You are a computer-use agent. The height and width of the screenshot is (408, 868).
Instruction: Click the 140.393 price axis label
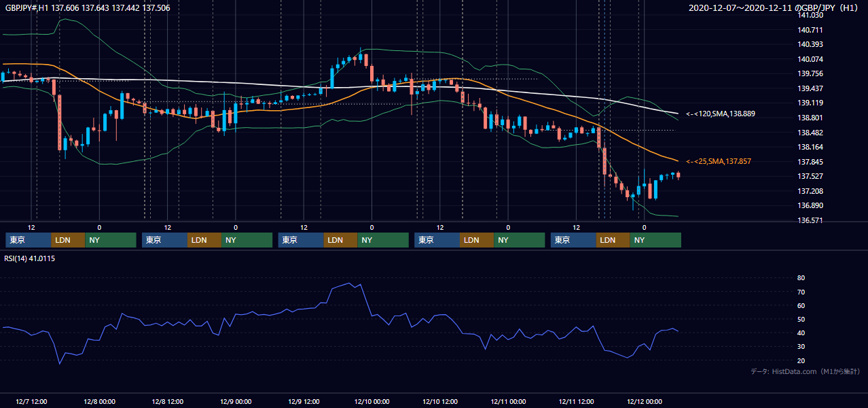[x=810, y=44]
